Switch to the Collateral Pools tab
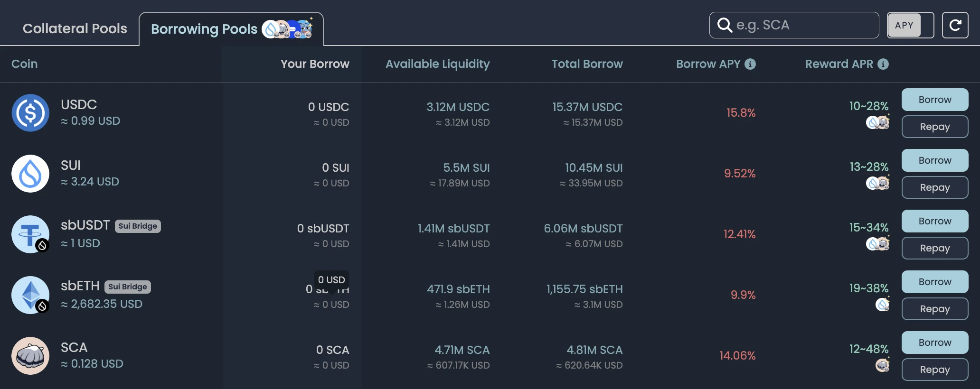The width and height of the screenshot is (980, 389). 75,29
